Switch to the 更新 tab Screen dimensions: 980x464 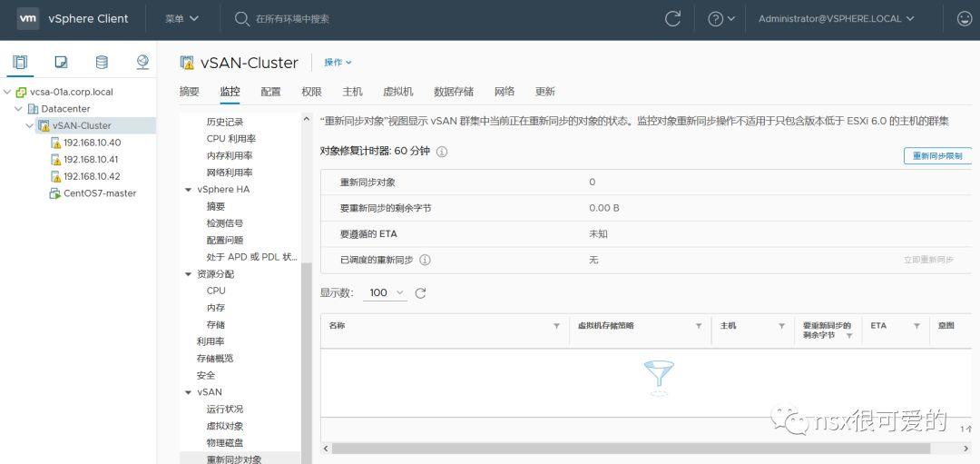(545, 92)
